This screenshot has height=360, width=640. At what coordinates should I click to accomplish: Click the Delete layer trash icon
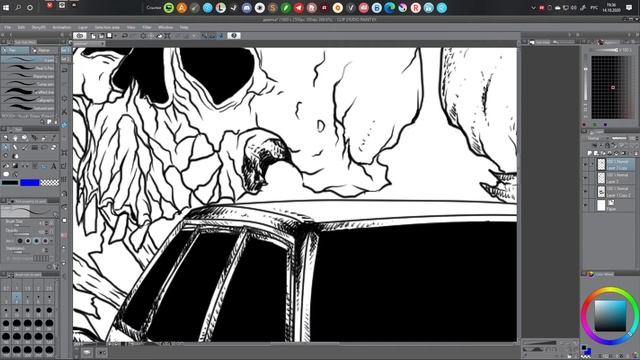coord(635,153)
